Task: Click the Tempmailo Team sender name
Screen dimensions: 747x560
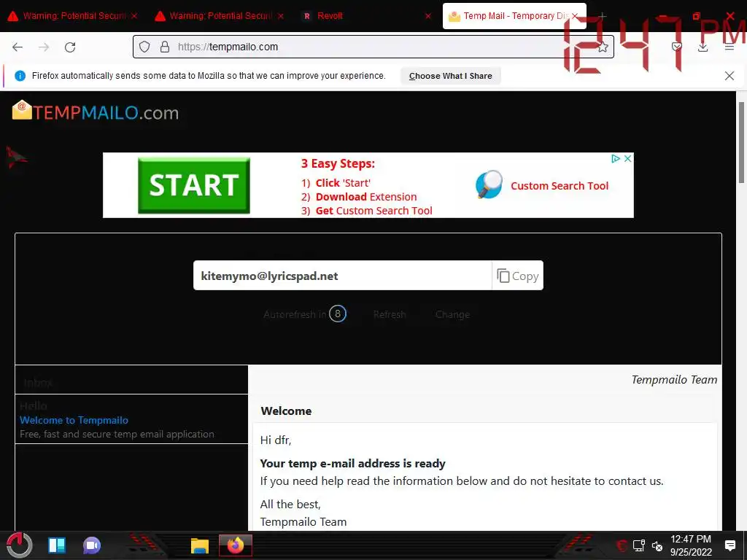Action: (673, 379)
